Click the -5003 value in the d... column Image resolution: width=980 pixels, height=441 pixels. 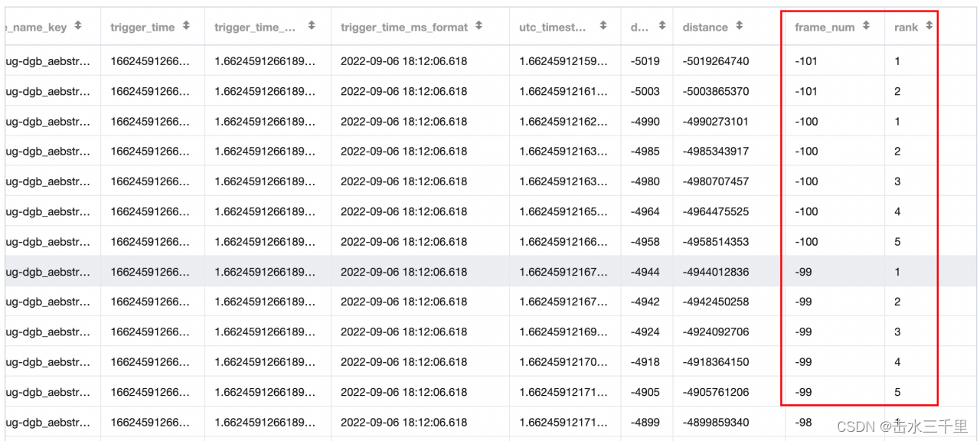click(x=645, y=91)
